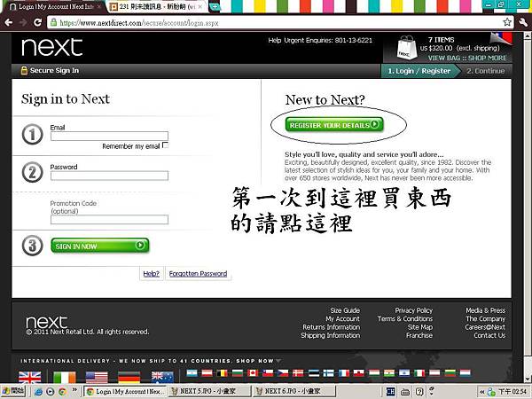The height and width of the screenshot is (399, 532).
Task: Click the Login My Account taskbar button
Action: click(125, 391)
